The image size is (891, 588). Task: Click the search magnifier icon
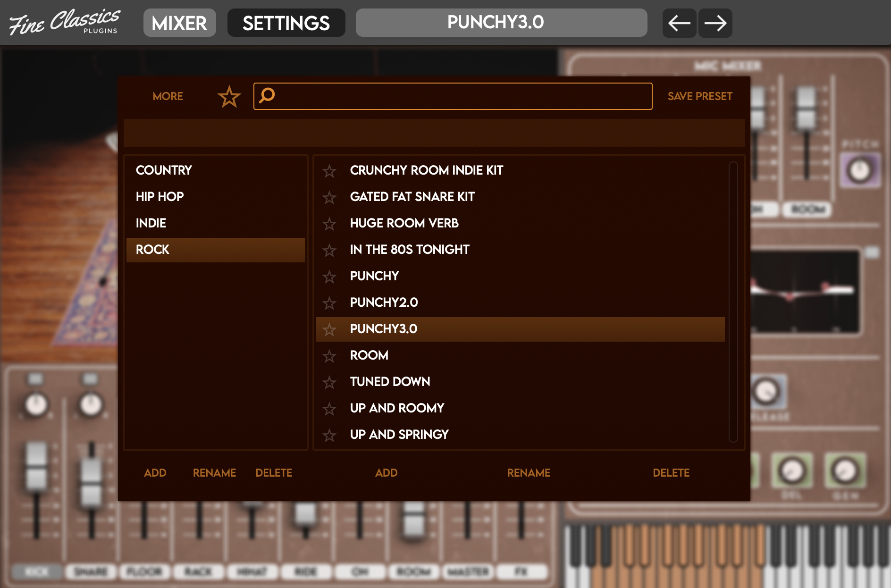point(267,96)
